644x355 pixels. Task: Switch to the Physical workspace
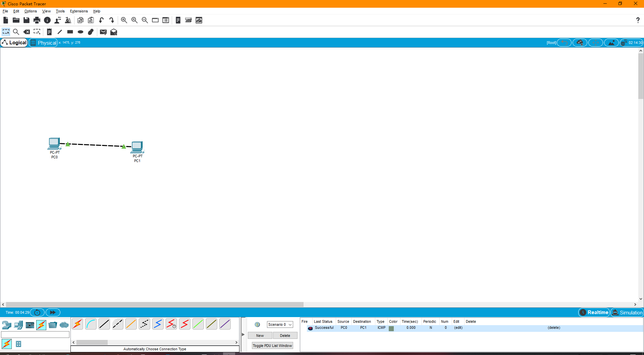click(43, 43)
